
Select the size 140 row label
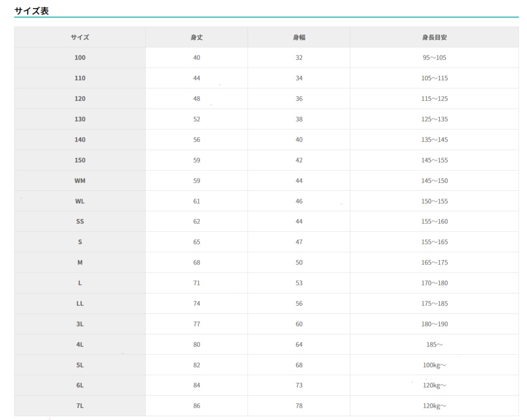click(x=80, y=140)
